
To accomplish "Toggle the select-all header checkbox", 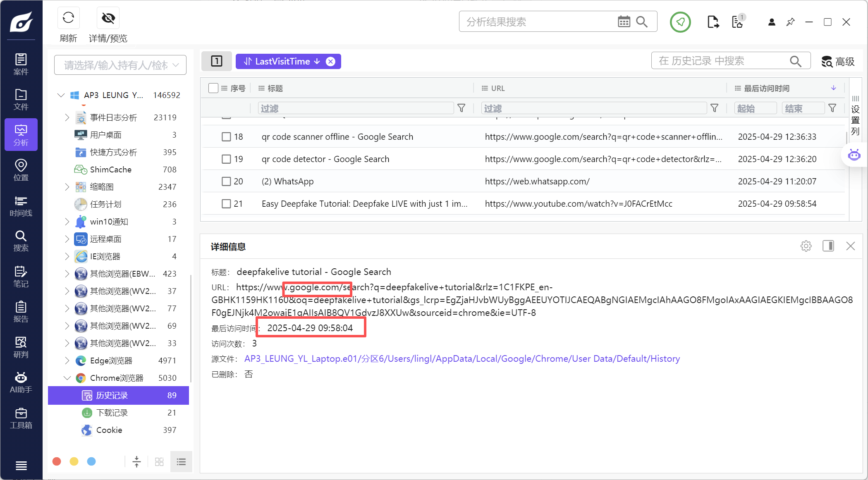I will pyautogui.click(x=213, y=88).
